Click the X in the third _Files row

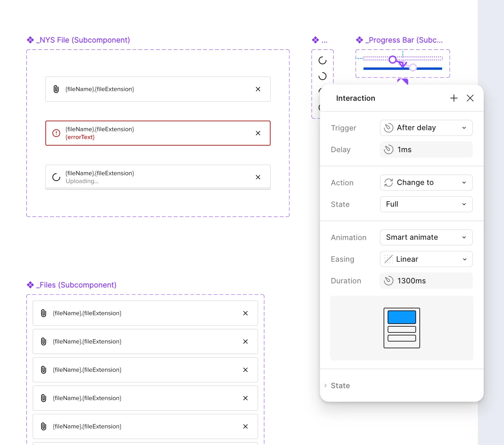click(246, 370)
